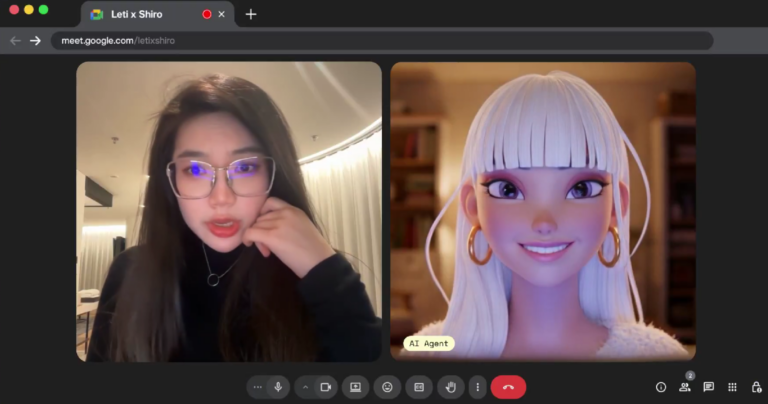
Task: Open a new browser tab
Action: (251, 14)
